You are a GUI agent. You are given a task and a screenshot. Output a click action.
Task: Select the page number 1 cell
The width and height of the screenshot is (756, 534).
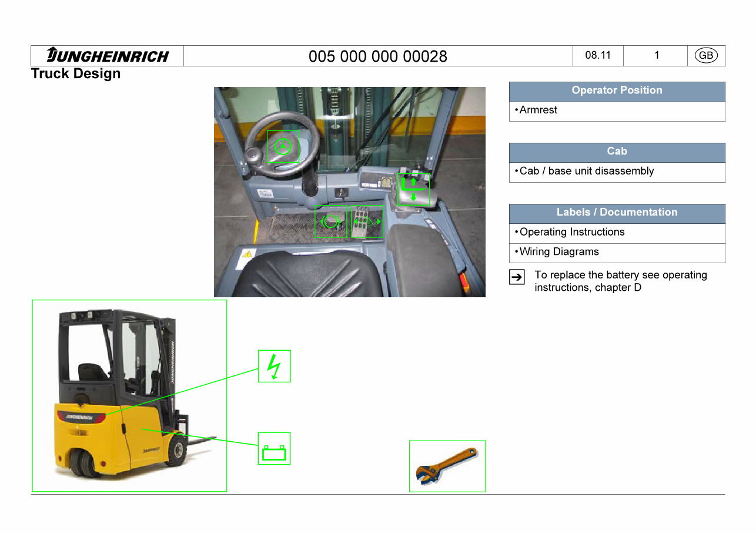pyautogui.click(x=655, y=55)
